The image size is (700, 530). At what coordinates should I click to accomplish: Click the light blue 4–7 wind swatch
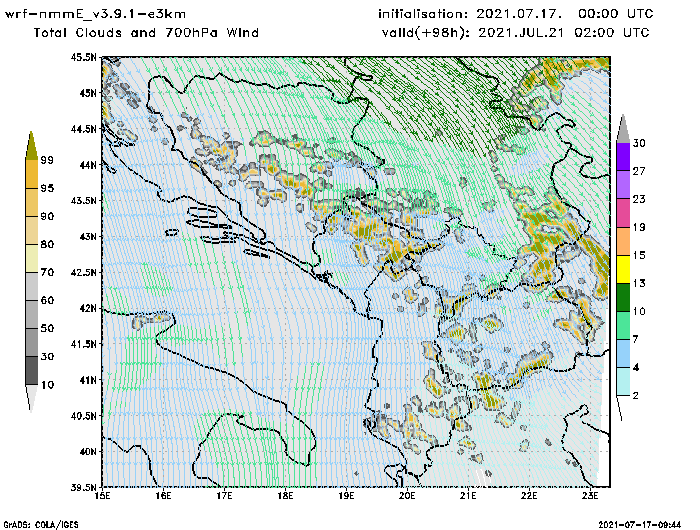coord(623,353)
